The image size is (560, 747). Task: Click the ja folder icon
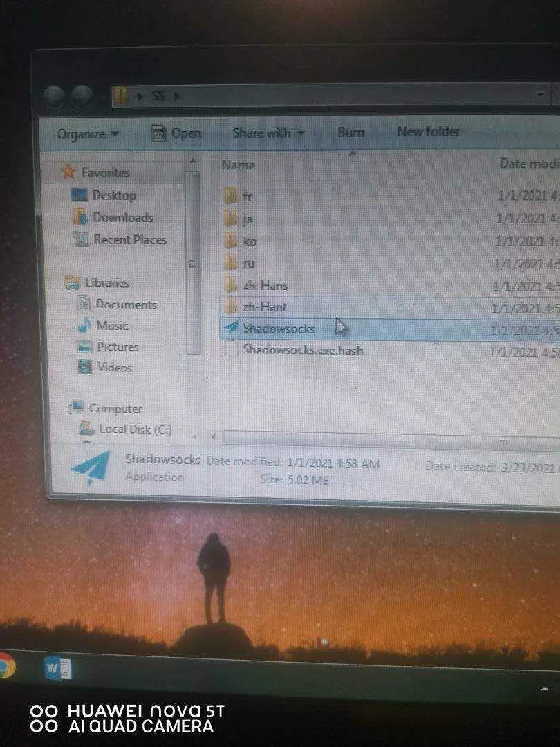click(x=231, y=219)
